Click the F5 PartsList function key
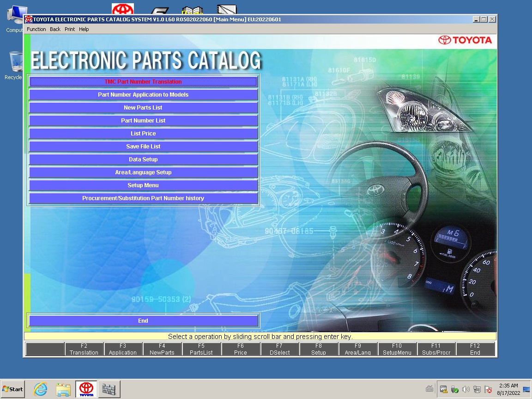This screenshot has width=532, height=399. tap(201, 349)
